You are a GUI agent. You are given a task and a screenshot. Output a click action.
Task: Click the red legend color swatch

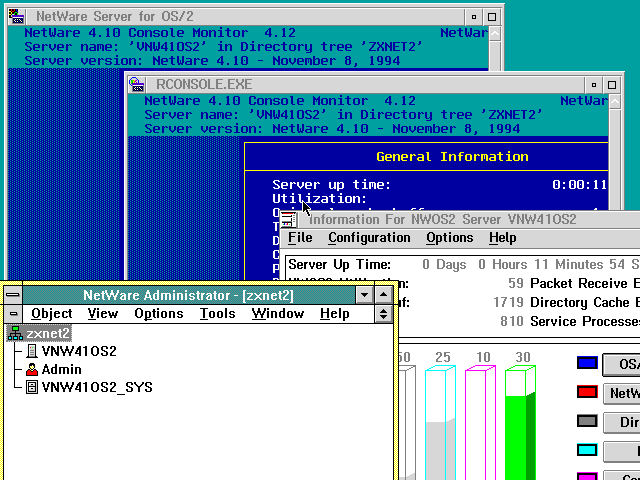(x=587, y=392)
